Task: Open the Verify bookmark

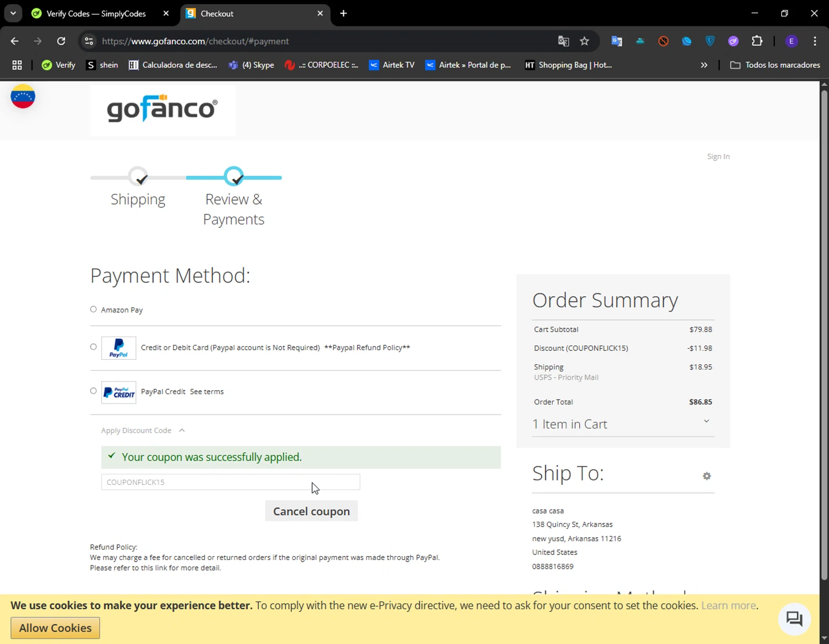Action: (x=59, y=65)
